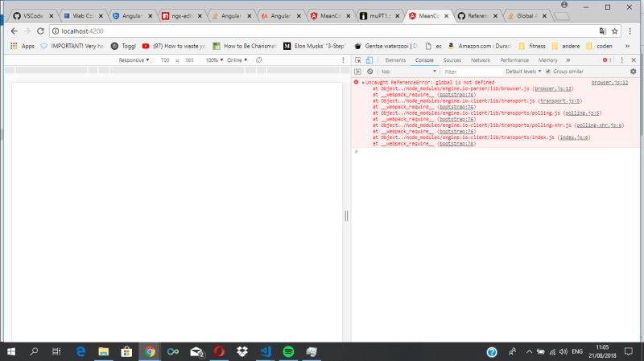Open the Apps bookmarks shortcut
This screenshot has height=361, width=644.
23,46
